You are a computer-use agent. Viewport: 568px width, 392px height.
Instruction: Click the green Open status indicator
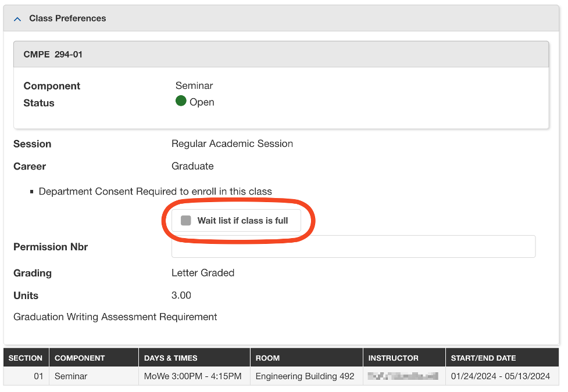180,101
